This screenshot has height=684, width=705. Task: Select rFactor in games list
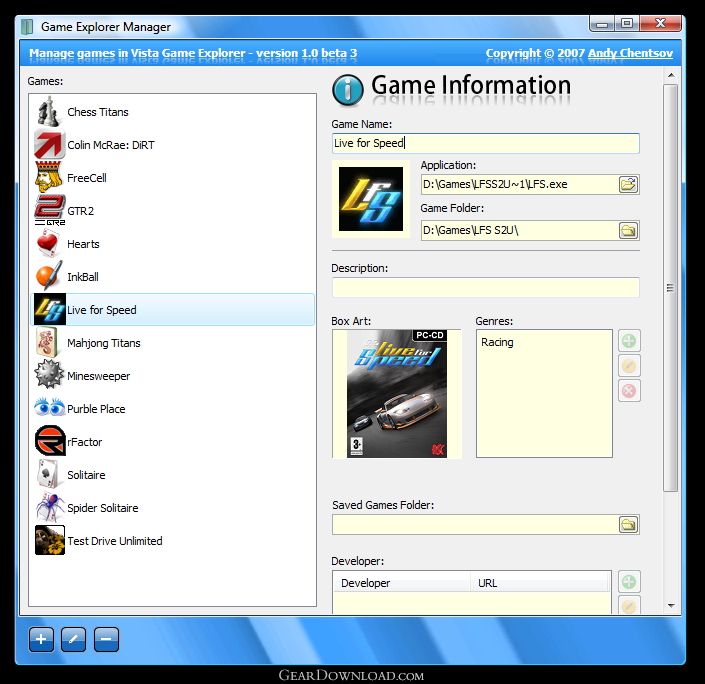click(x=172, y=442)
